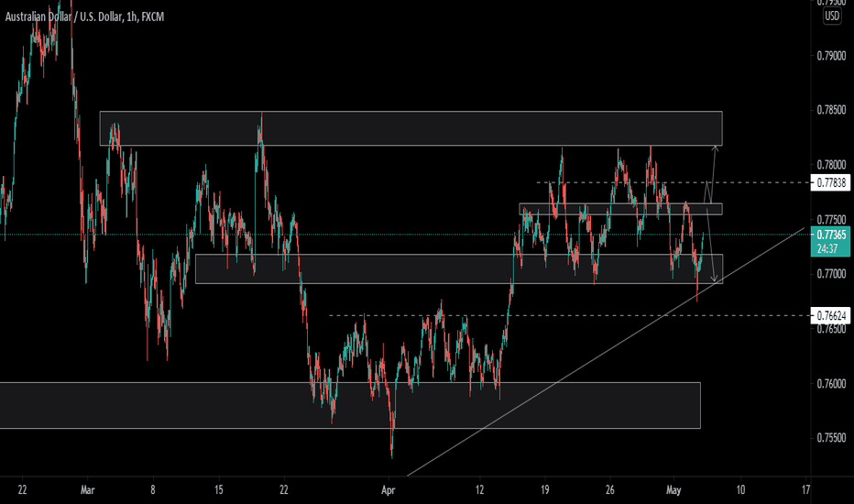
Task: Click the 0.75500 price axis label
Action: pos(831,438)
